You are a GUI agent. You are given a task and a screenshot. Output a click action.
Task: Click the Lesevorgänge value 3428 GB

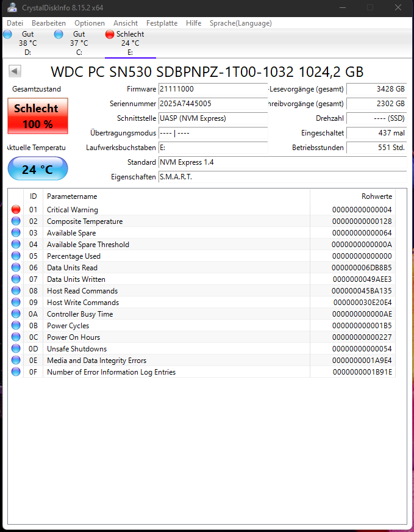(x=376, y=89)
